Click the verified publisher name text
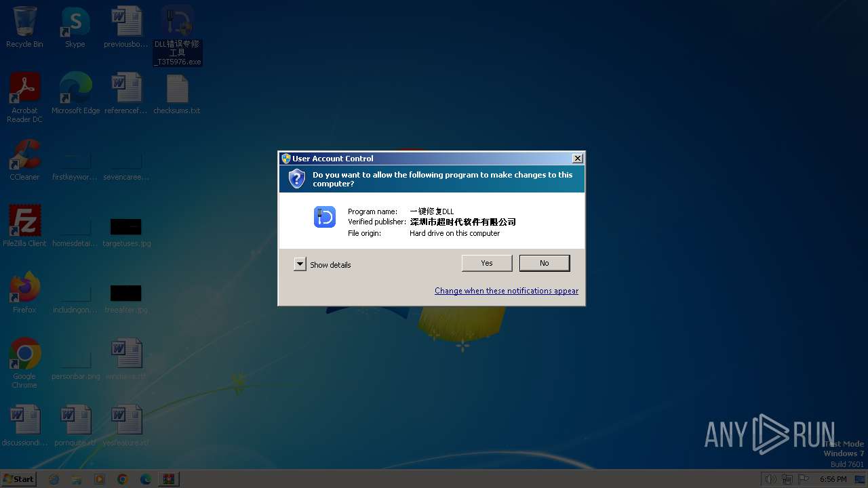Viewport: 868px width, 488px height. [463, 222]
